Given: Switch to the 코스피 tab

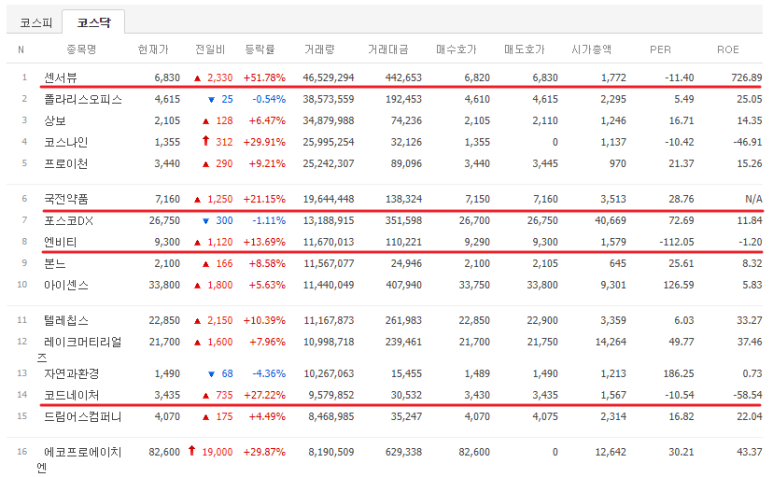Looking at the screenshot, I should point(36,23).
